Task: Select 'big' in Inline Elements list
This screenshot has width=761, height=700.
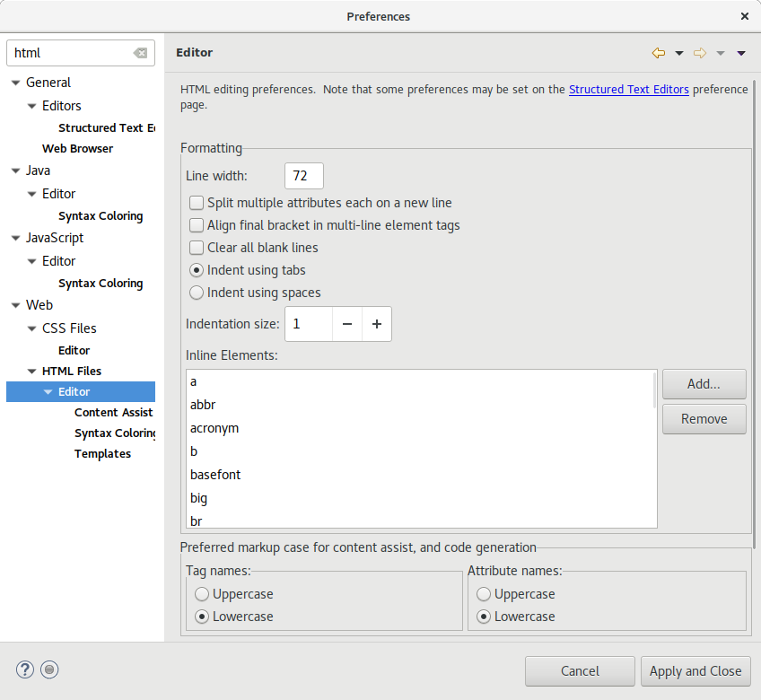Action: (x=421, y=498)
